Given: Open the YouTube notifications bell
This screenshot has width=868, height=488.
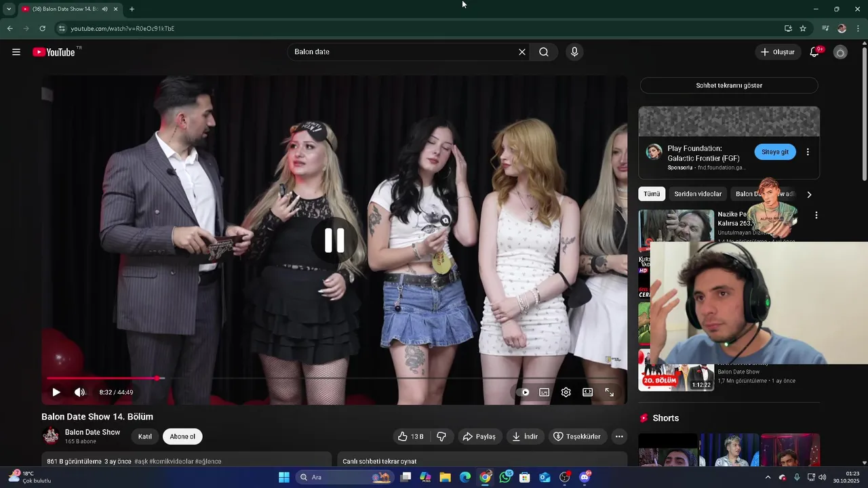Looking at the screenshot, I should click(x=815, y=52).
